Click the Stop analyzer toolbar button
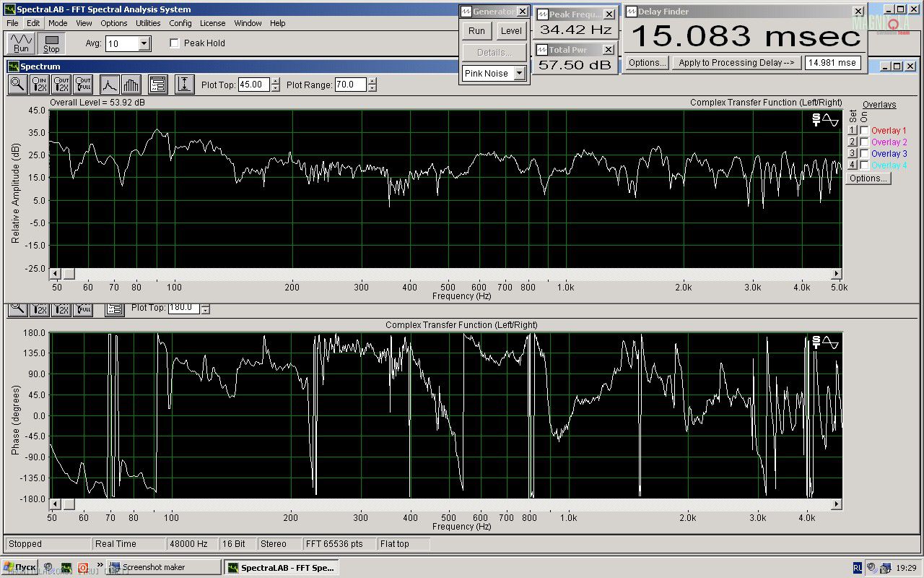Viewport: 924px width, 578px height. pyautogui.click(x=51, y=43)
